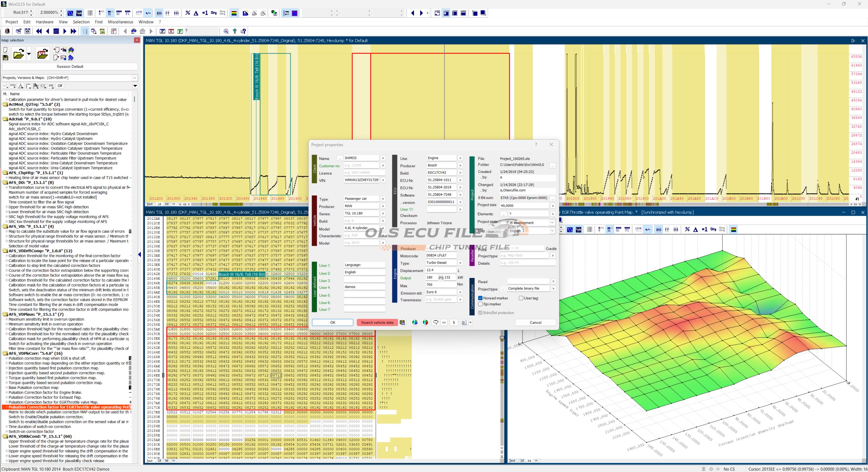Check the User tag checkbox
The image size is (868, 472).
pos(521,298)
